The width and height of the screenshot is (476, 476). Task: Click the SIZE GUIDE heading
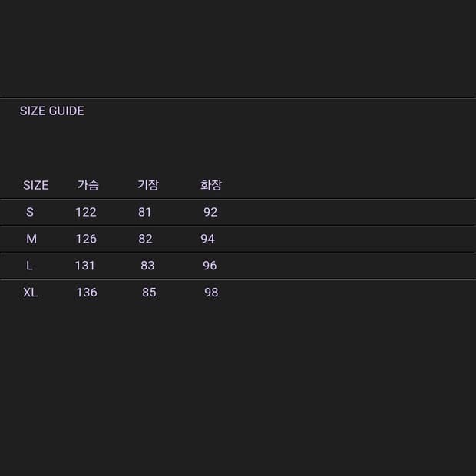coord(52,111)
